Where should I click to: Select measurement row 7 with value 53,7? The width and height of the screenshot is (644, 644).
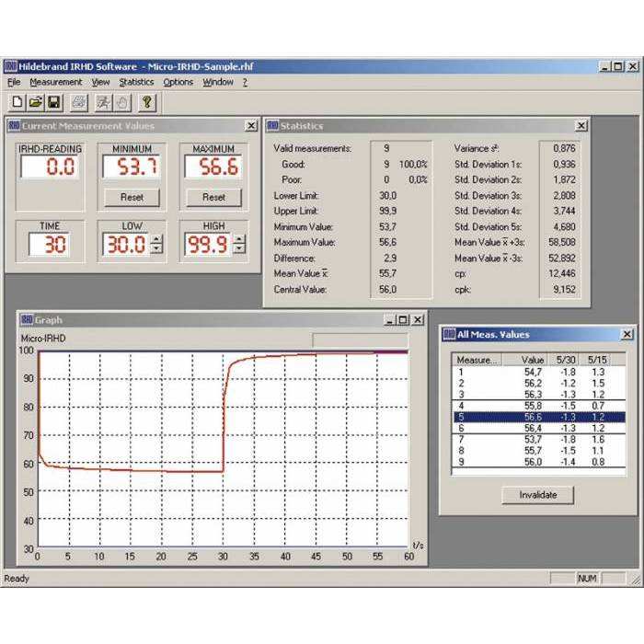point(539,440)
